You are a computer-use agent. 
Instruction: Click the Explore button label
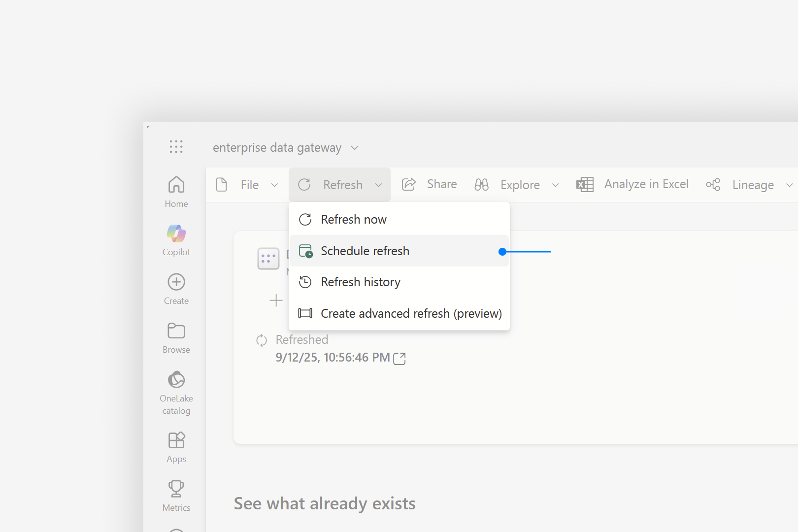coord(520,185)
